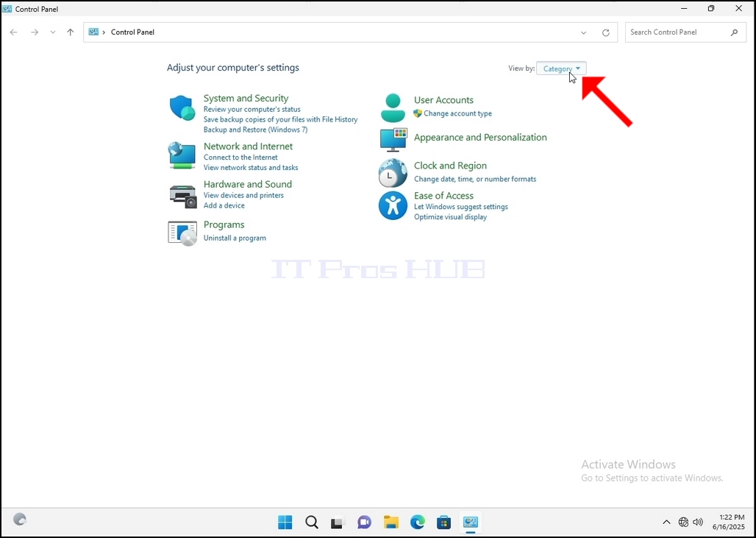
Task: Click Add a device link
Action: pos(224,205)
